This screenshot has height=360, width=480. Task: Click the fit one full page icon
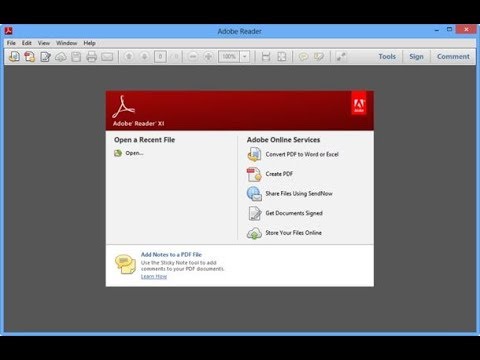(282, 57)
